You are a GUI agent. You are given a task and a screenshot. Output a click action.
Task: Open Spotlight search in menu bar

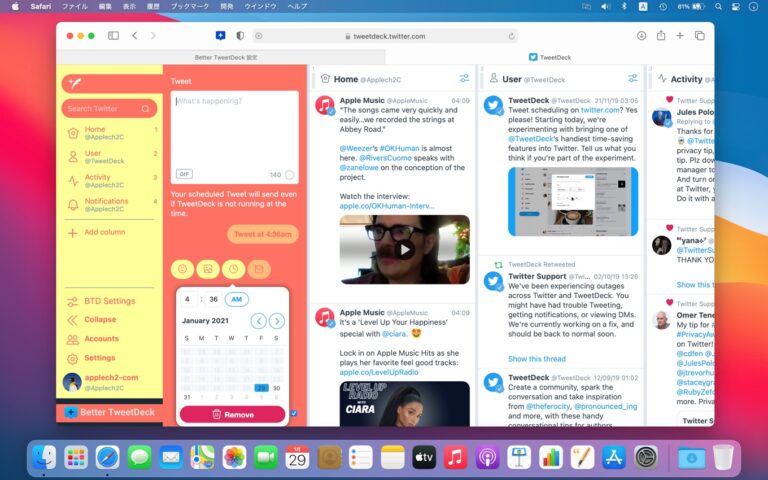[719, 6]
